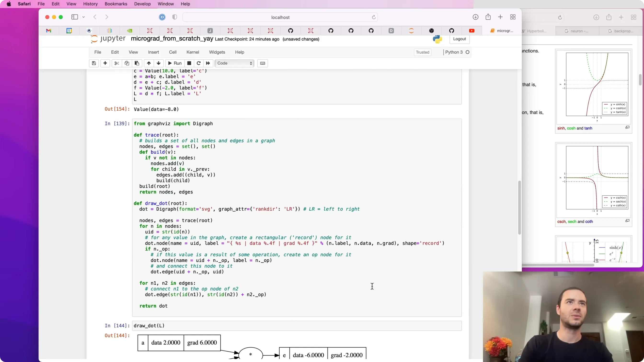
Task: Open the 1Password extension icon
Action: coord(162,17)
